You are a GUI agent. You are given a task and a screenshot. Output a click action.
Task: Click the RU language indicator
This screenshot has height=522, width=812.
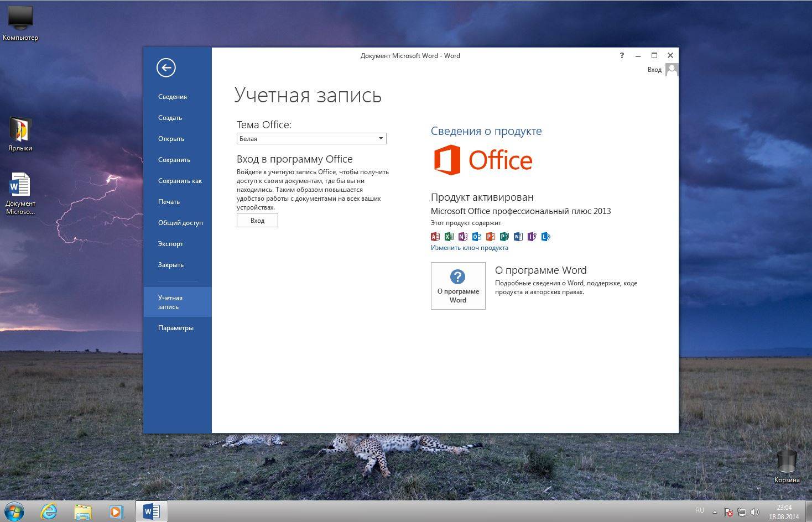click(700, 510)
